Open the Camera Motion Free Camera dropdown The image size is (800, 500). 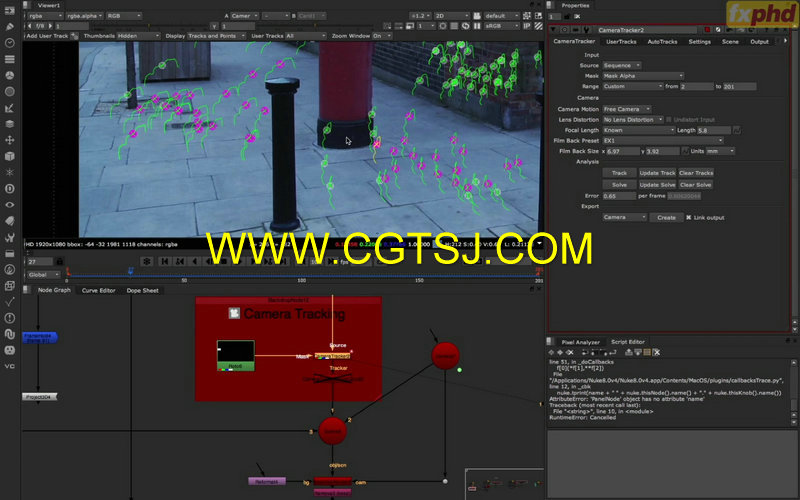click(x=627, y=109)
